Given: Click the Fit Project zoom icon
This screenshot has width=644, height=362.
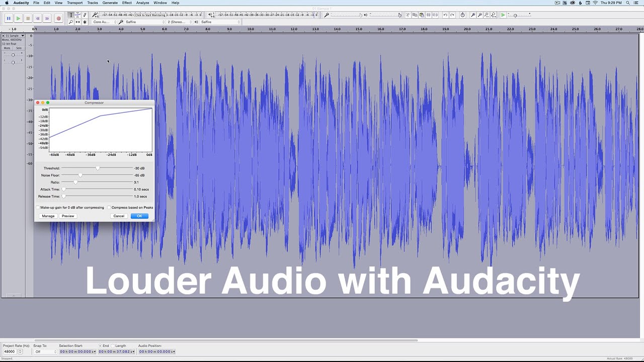Looking at the screenshot, I should pos(494,15).
